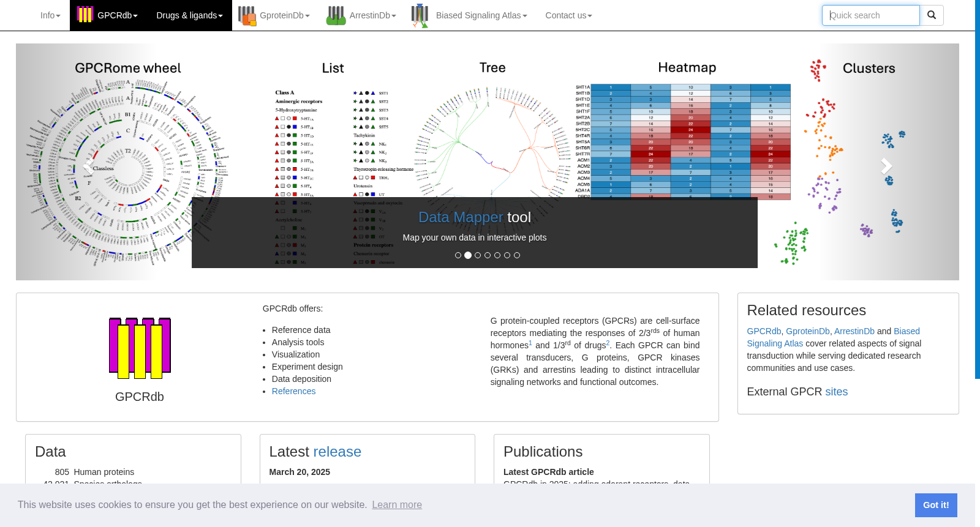Click the 'Latest GPCRdb article' text
Screen dimensions: 980x527
pos(548,472)
